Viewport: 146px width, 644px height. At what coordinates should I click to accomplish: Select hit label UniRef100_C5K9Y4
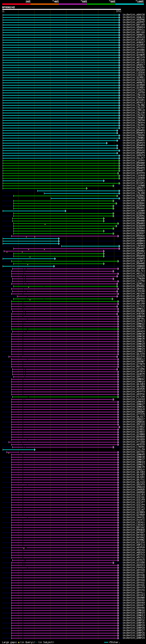click(134, 123)
